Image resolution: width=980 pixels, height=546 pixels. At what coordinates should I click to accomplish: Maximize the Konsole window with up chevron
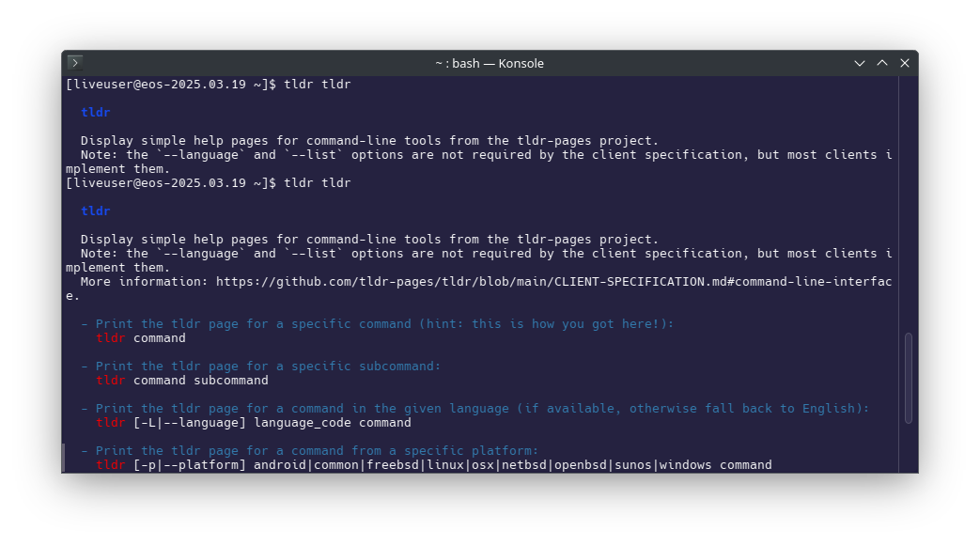click(882, 63)
